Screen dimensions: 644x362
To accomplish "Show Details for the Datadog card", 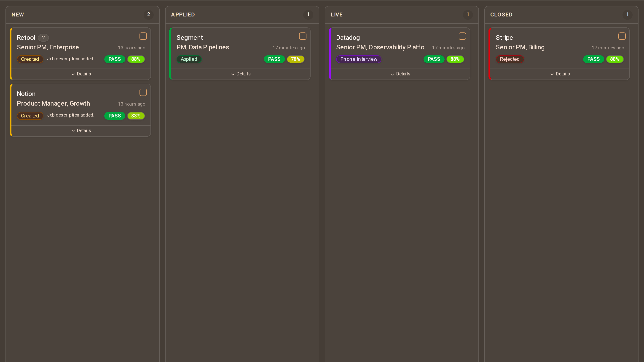I will (400, 74).
